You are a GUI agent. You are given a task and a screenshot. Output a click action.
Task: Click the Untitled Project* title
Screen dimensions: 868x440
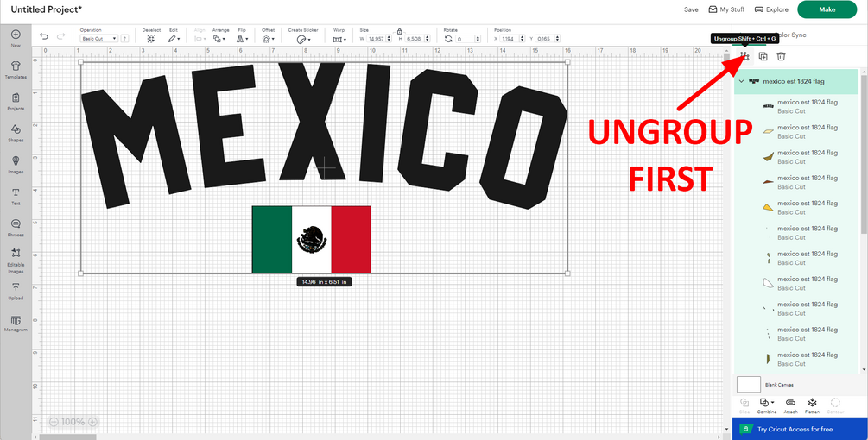pyautogui.click(x=47, y=9)
